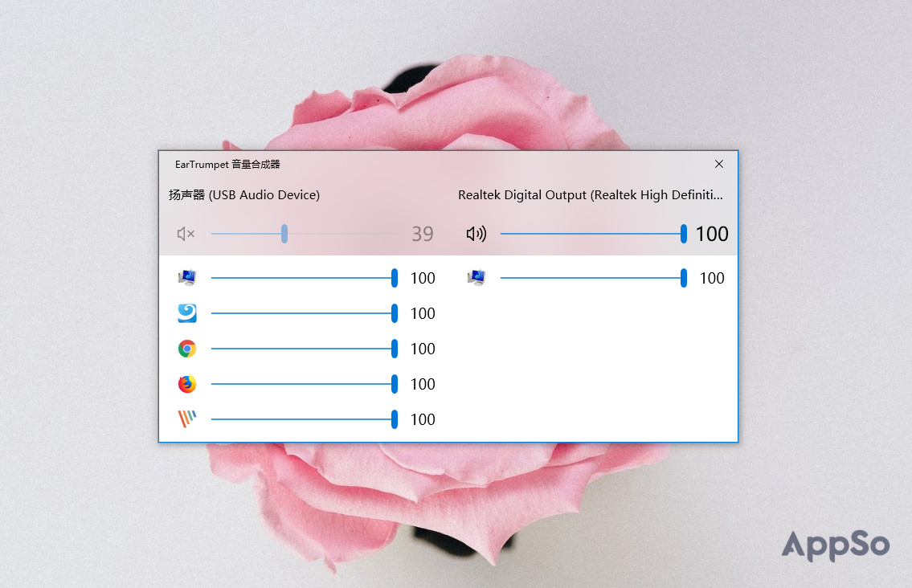912x588 pixels.
Task: Click the blue swirl app icon
Action: 186,313
